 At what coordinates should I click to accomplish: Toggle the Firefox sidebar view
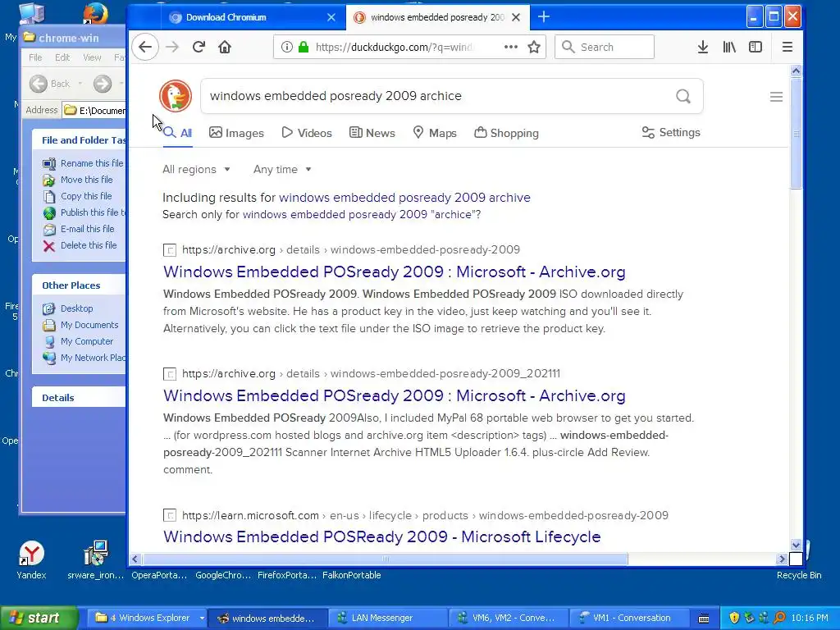point(756,47)
